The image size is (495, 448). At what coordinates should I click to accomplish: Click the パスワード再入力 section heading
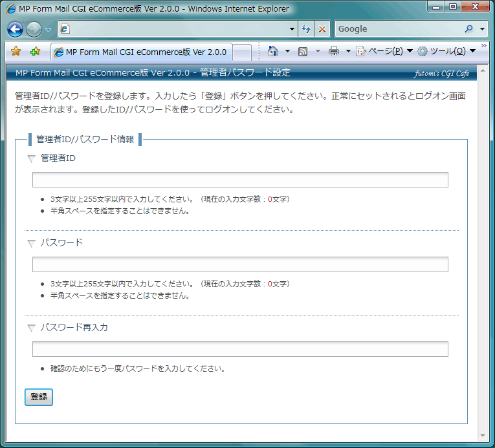pyautogui.click(x=74, y=327)
